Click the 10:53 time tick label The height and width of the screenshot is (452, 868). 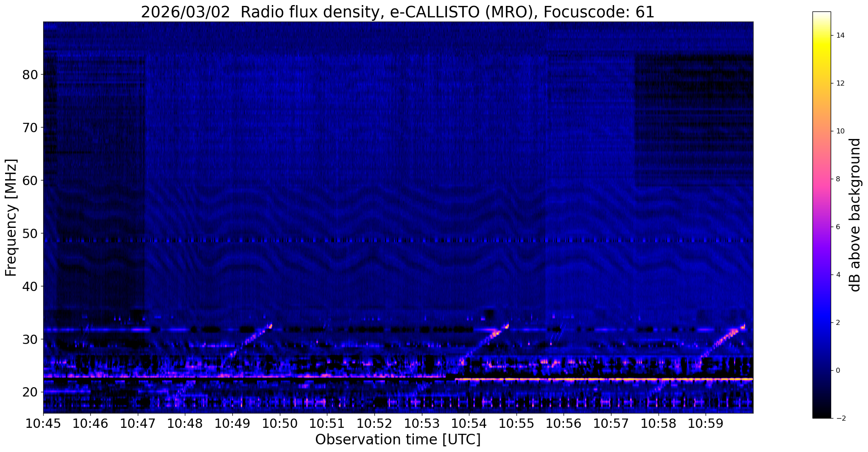pos(421,423)
